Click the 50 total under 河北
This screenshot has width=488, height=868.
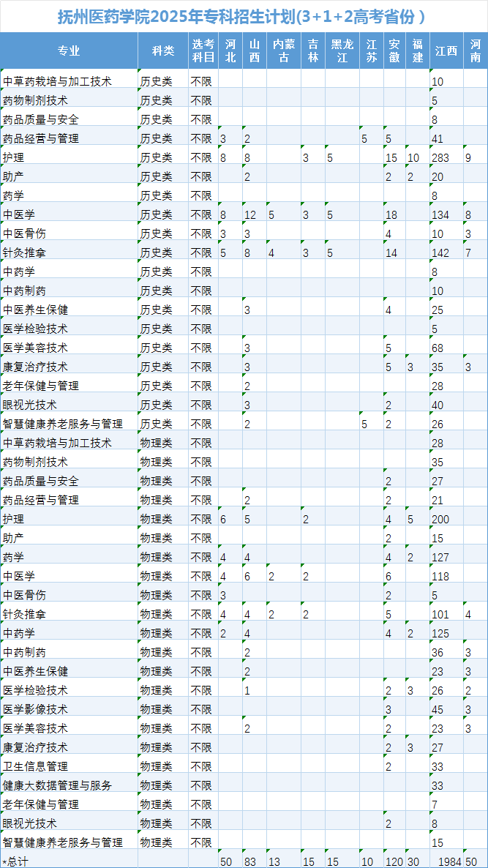click(x=226, y=861)
